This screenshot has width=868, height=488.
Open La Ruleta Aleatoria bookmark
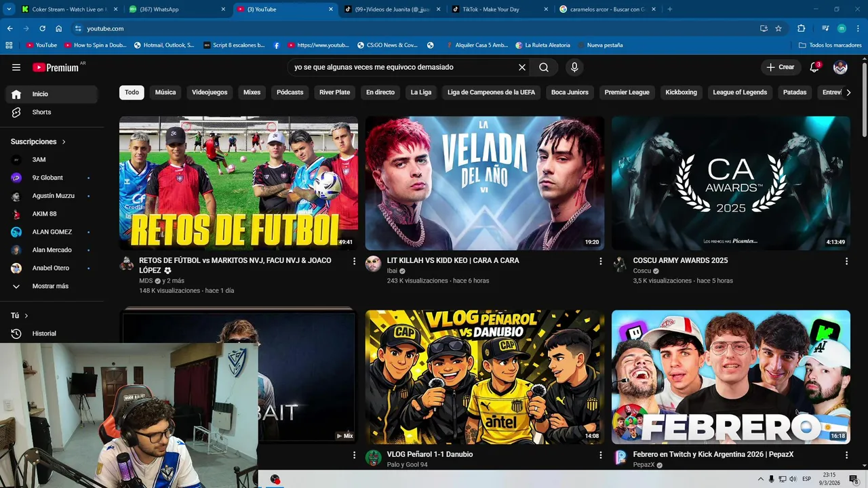pyautogui.click(x=542, y=45)
